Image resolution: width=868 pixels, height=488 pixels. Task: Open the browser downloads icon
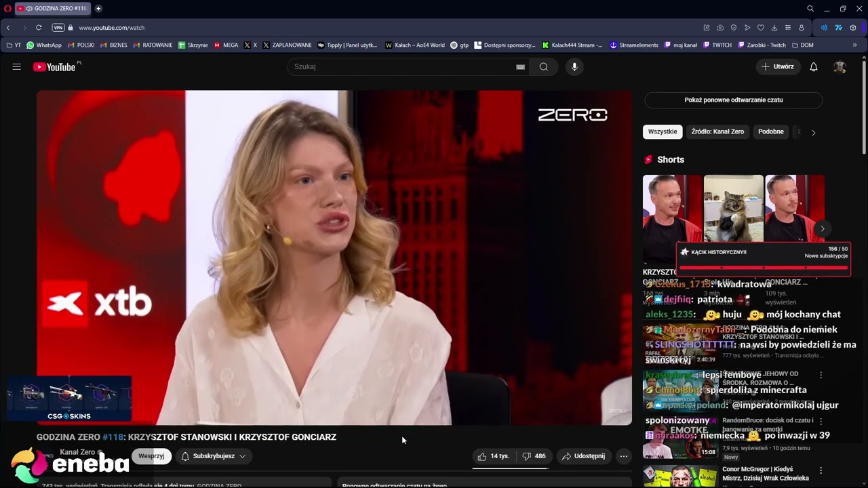774,28
